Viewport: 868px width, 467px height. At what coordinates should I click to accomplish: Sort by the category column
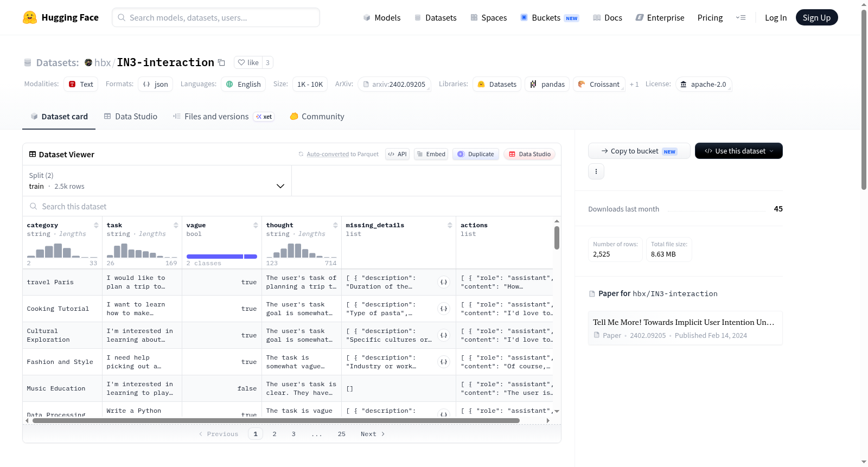[96, 225]
